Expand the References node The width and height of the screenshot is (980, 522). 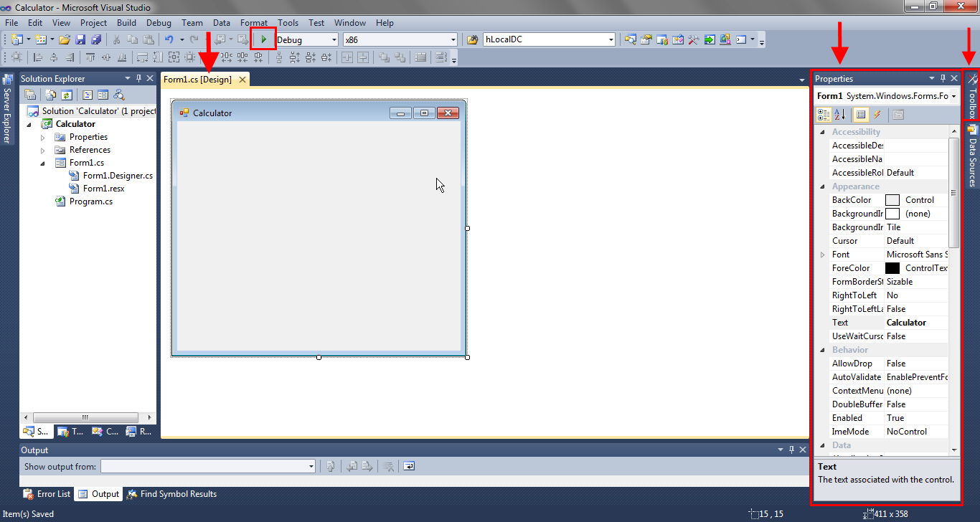point(42,149)
